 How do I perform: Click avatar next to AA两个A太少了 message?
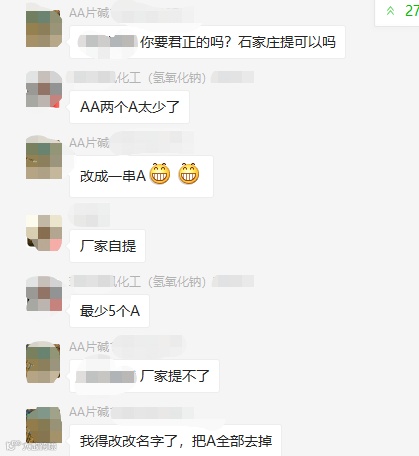tap(44, 89)
